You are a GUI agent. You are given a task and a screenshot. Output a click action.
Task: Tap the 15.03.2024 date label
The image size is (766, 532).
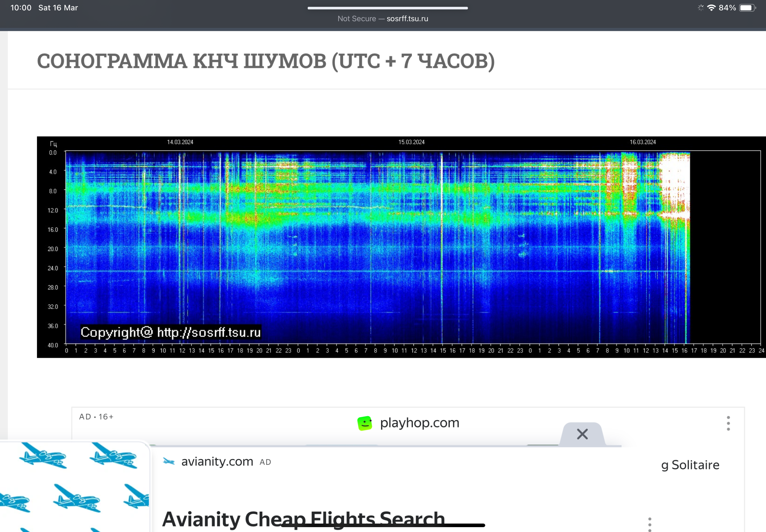point(412,142)
